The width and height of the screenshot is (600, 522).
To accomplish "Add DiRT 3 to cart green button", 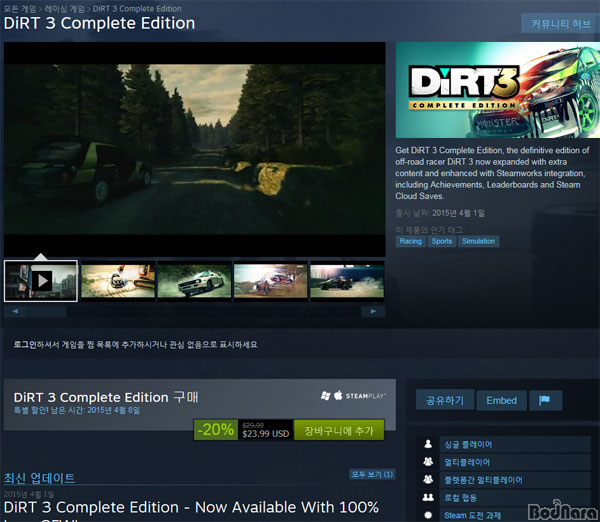I will click(339, 431).
